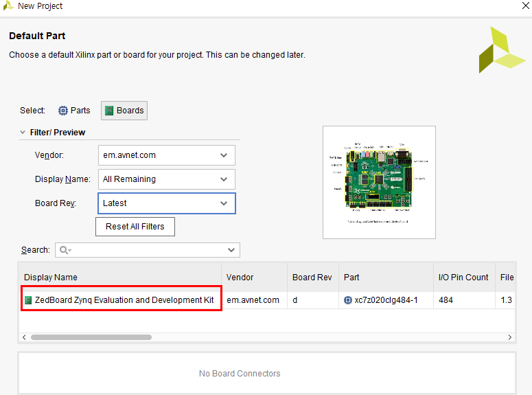Click into the Search field
Screen dimensions: 532x395
(x=148, y=250)
